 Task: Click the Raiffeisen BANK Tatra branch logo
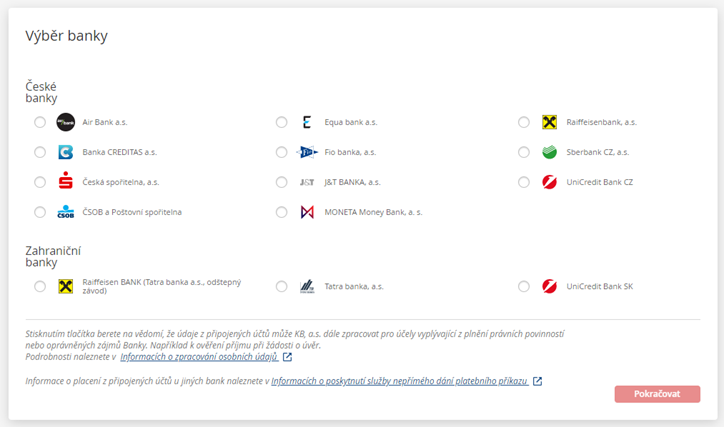click(66, 286)
